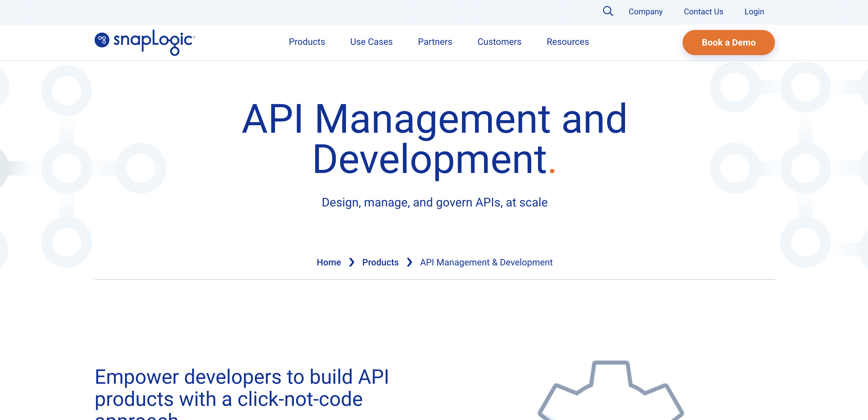Open the Products navigation menu
Image resolution: width=868 pixels, height=420 pixels.
(307, 42)
